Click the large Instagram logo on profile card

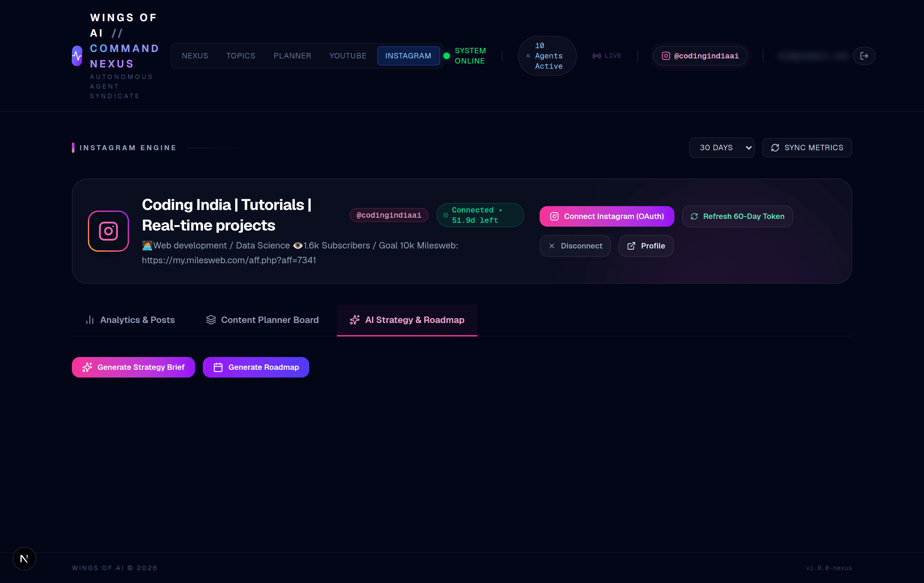[x=108, y=231]
